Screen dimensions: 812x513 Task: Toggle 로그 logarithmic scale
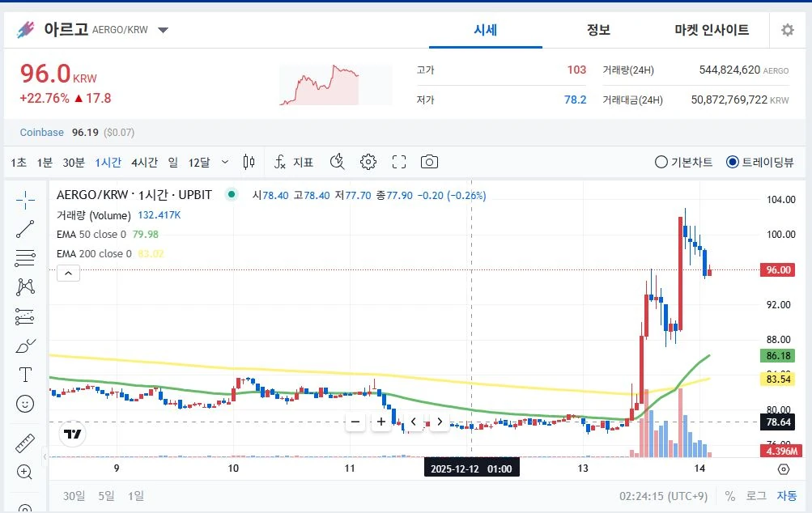[756, 496]
